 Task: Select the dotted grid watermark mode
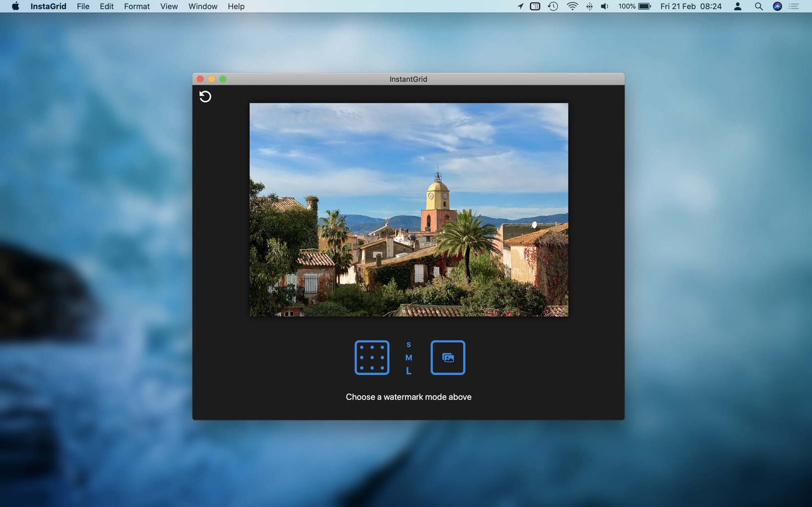tap(372, 357)
